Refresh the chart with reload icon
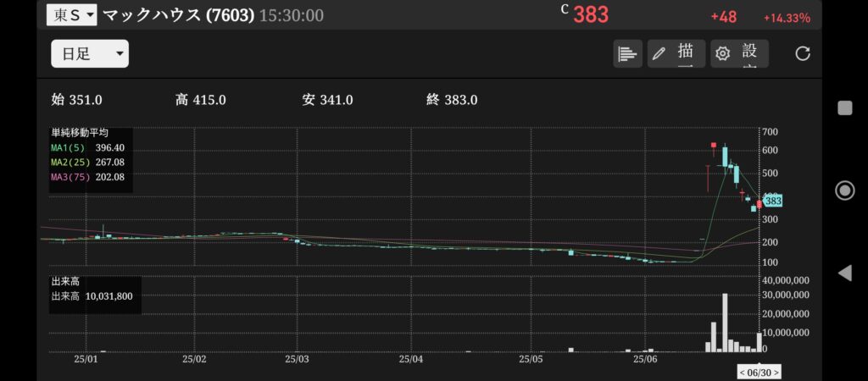The image size is (868, 381). pos(803,53)
